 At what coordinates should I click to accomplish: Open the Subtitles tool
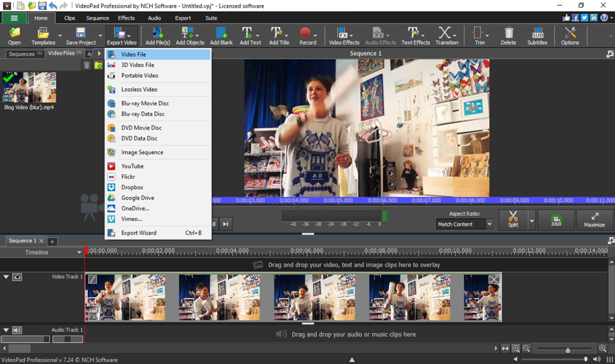[x=537, y=36]
